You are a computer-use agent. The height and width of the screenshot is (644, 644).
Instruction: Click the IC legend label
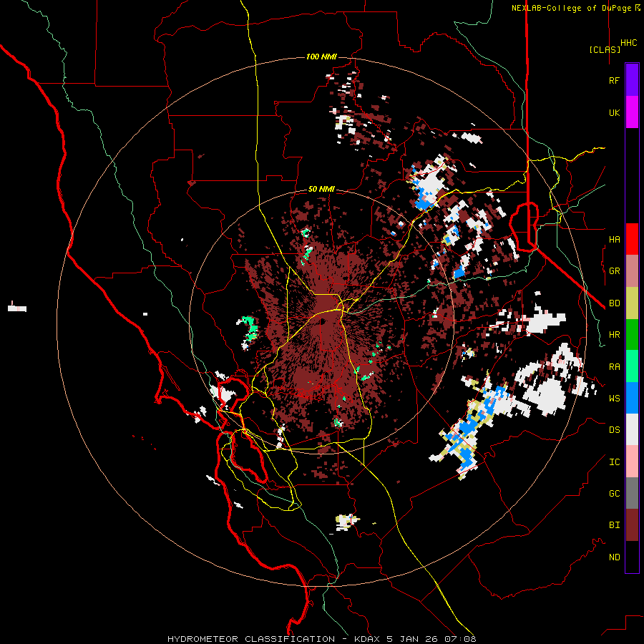[614, 462]
